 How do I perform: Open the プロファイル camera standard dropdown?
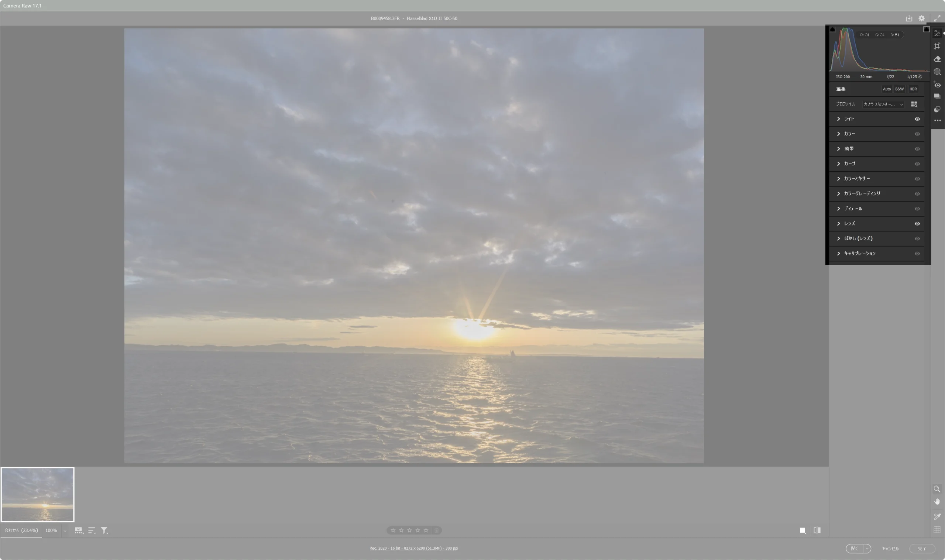(883, 104)
